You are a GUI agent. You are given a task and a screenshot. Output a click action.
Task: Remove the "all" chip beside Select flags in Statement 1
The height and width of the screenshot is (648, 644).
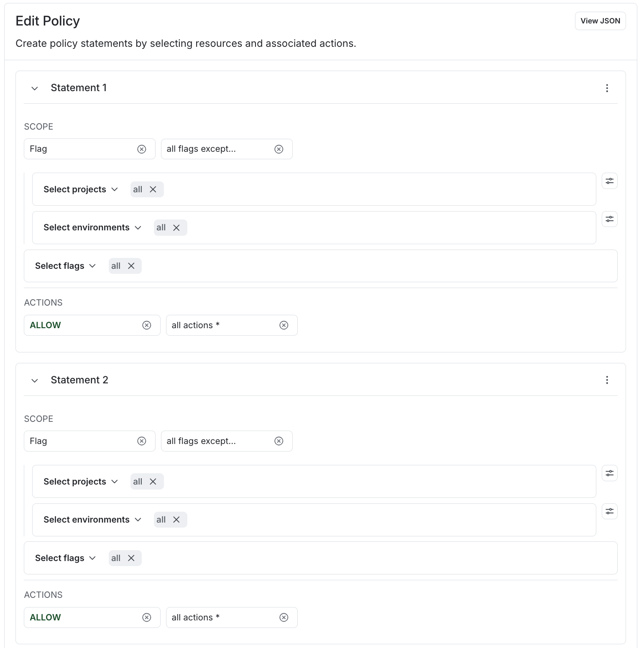tap(131, 265)
